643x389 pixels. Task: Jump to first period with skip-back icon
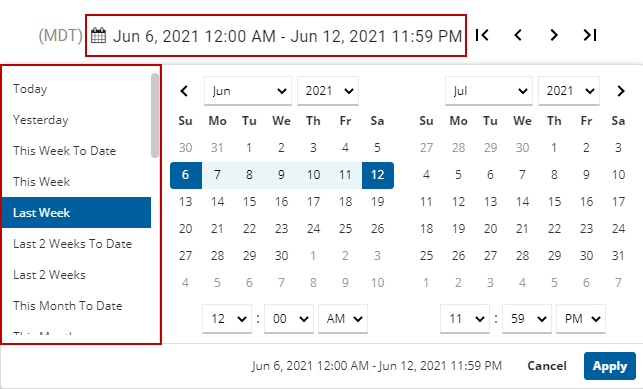(482, 35)
